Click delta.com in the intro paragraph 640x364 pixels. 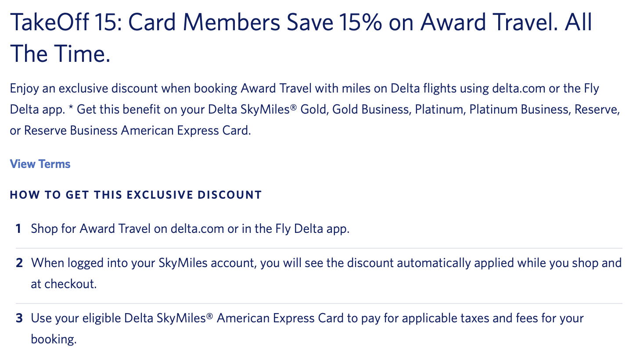tap(518, 89)
